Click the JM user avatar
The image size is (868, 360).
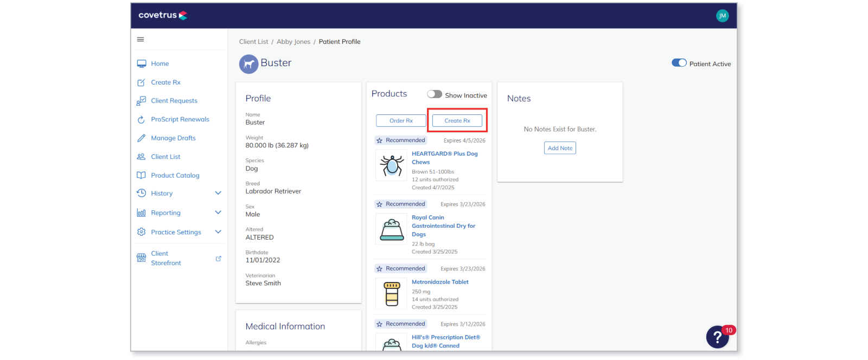pos(722,16)
